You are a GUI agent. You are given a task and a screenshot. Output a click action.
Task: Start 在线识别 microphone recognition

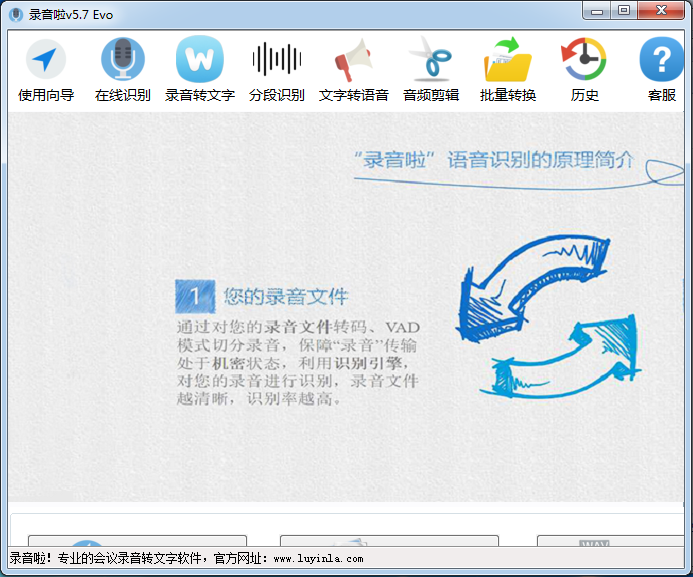123,59
